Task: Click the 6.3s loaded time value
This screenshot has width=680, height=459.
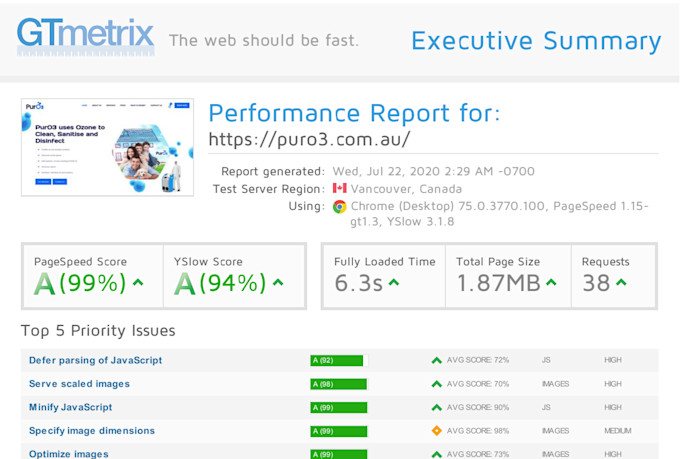Action: tap(359, 283)
